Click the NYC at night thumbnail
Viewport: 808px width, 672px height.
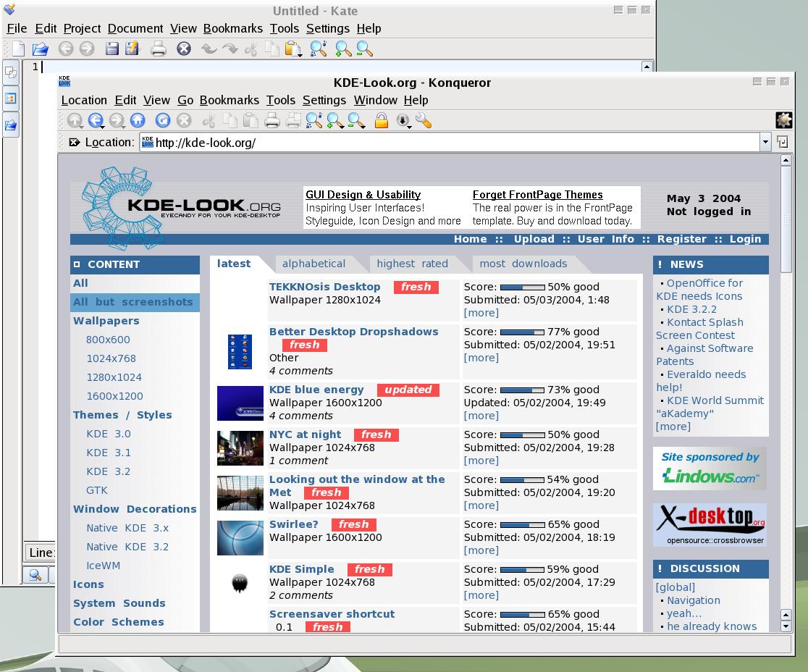tap(240, 448)
